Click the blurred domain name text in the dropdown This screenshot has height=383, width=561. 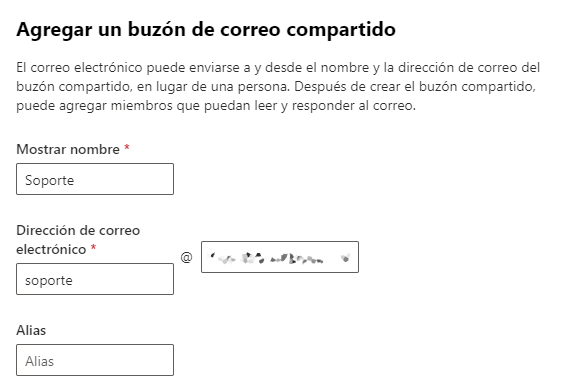[267, 258]
